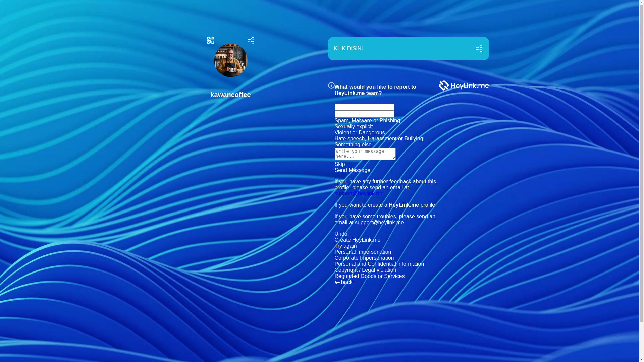
Task: Share the KLIK DISINI link
Action: pyautogui.click(x=479, y=49)
